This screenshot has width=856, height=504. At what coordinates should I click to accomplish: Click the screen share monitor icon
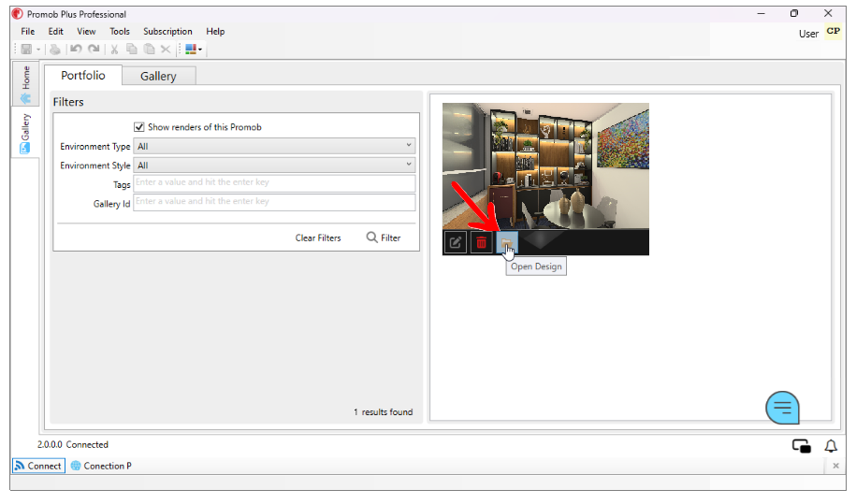(802, 446)
